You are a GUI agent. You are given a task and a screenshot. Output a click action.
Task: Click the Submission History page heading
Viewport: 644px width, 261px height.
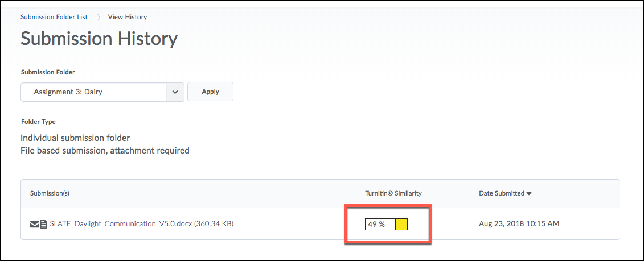pyautogui.click(x=99, y=39)
